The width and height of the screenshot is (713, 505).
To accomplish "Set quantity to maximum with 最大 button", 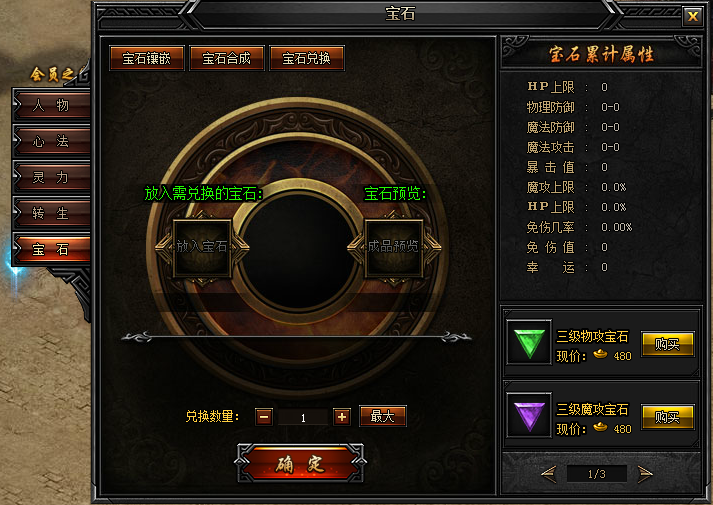I will pyautogui.click(x=382, y=416).
